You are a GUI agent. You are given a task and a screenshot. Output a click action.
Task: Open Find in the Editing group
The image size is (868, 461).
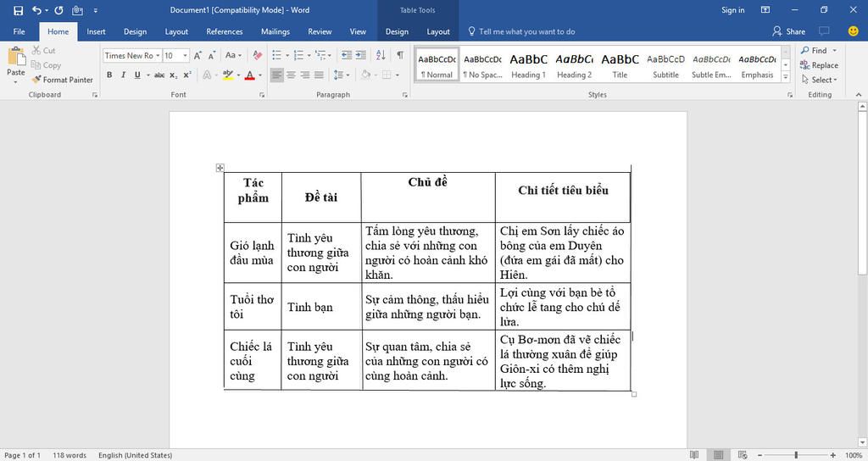pos(814,50)
